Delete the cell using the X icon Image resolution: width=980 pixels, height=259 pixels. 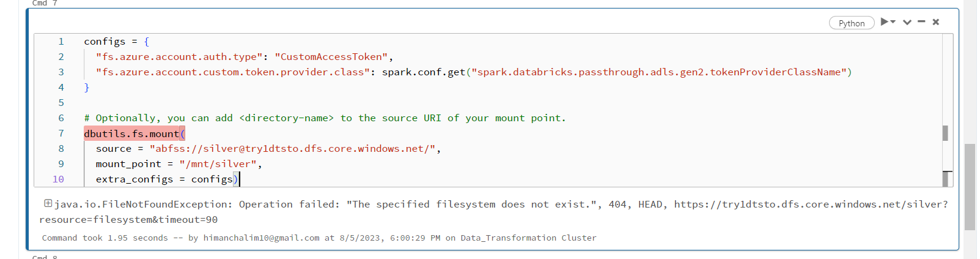[x=936, y=22]
